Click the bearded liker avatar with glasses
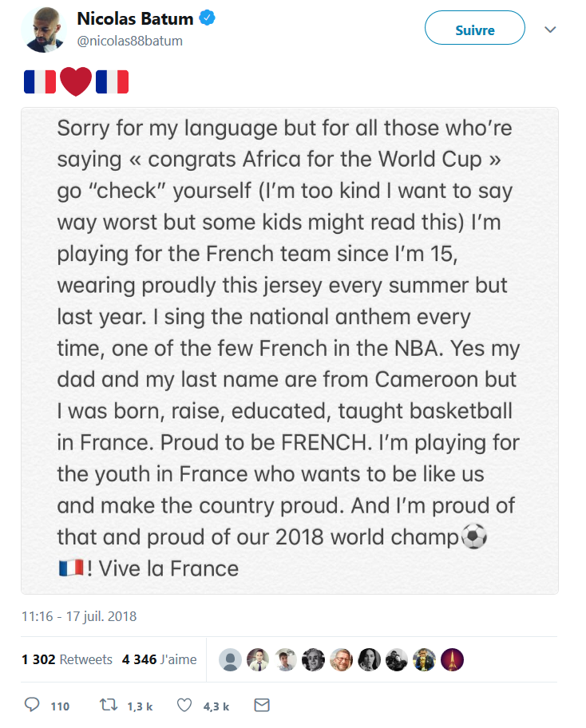This screenshot has height=728, width=586. 341,659
